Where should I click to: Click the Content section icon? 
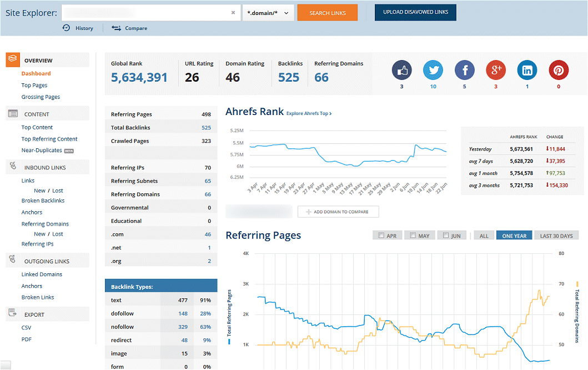pyautogui.click(x=13, y=114)
